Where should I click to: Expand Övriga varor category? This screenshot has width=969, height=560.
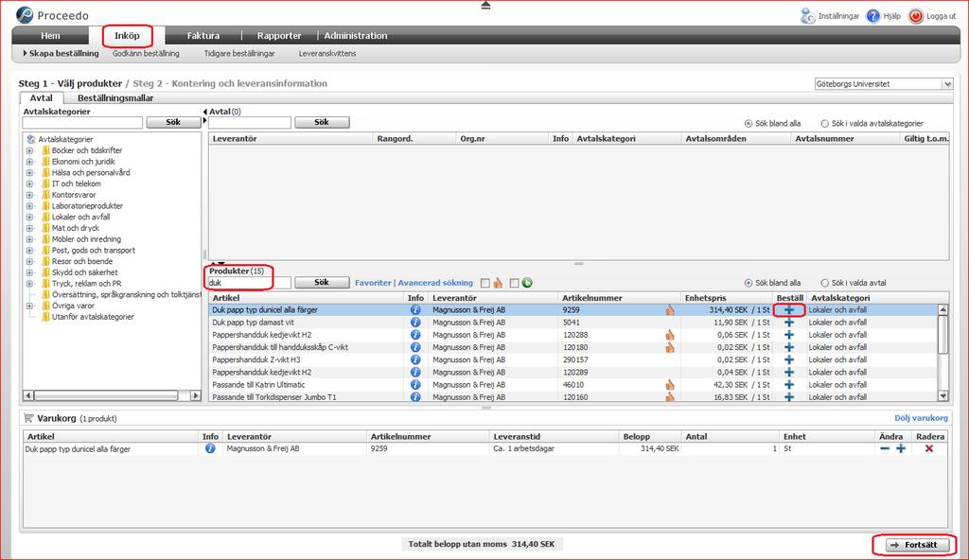[x=29, y=306]
